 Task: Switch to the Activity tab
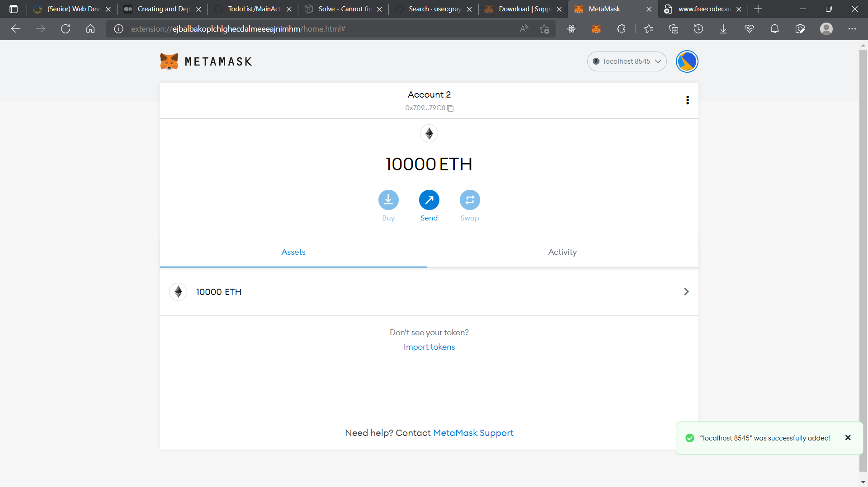tap(562, 252)
